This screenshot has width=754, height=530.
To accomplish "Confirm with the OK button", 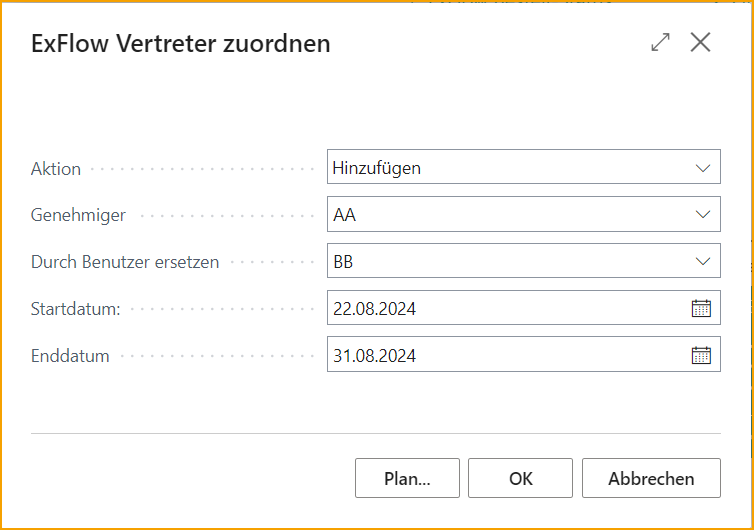I will point(520,478).
